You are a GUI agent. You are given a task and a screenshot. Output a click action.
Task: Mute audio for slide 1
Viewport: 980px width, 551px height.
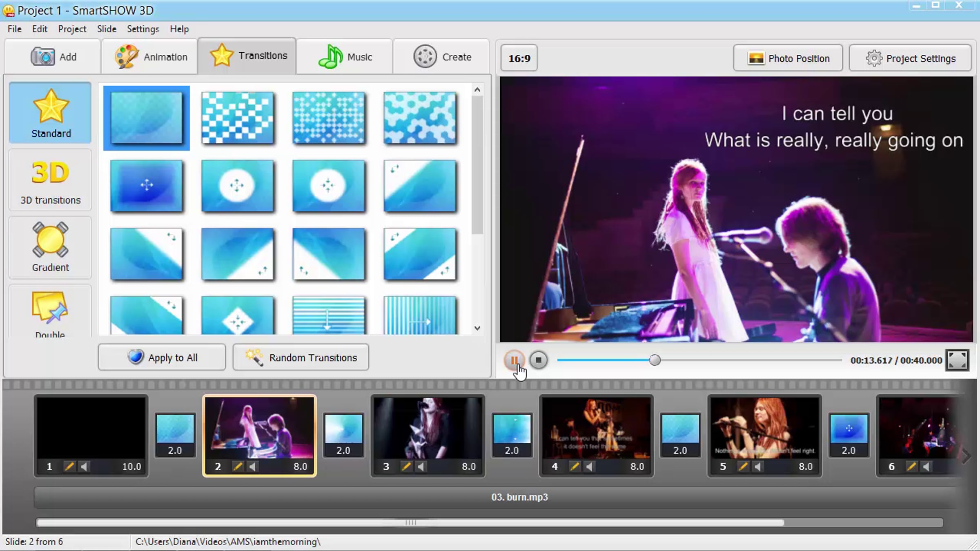[x=84, y=466]
